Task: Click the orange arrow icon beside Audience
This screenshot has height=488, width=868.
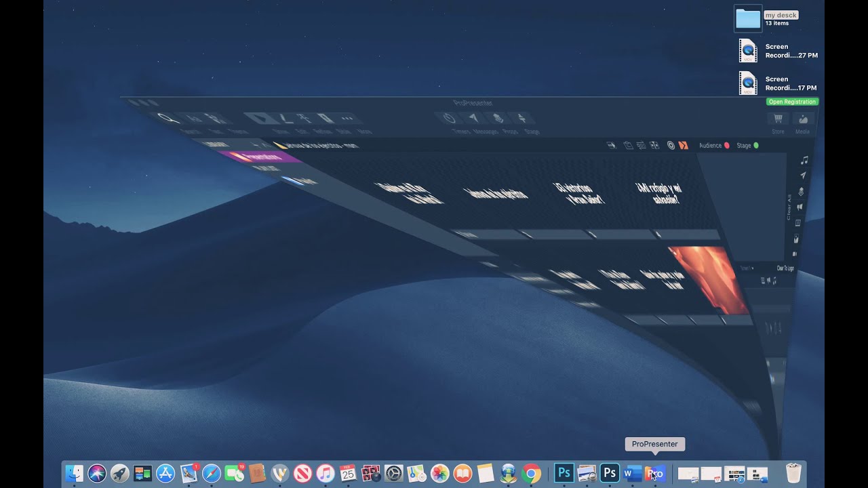Action: pyautogui.click(x=684, y=145)
